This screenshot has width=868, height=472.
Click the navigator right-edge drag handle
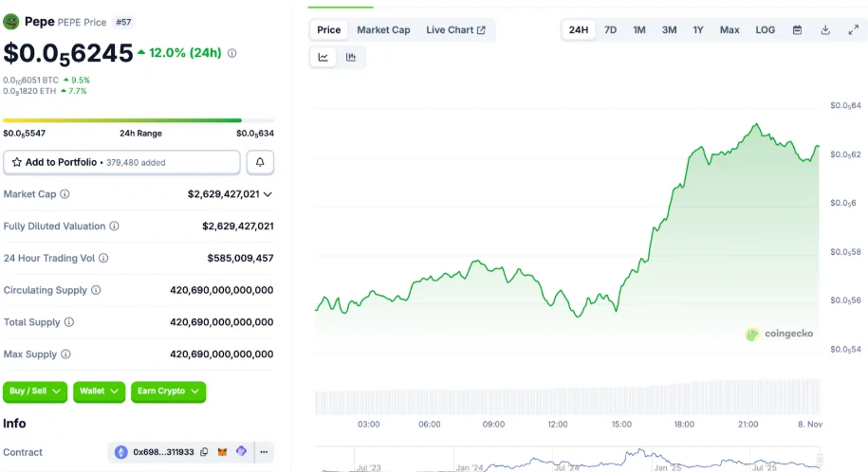pyautogui.click(x=820, y=460)
